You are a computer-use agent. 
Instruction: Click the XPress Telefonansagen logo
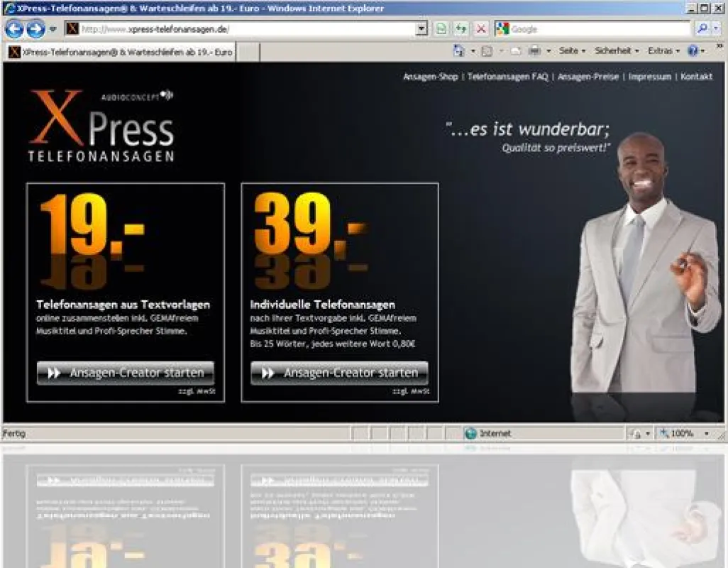tap(101, 126)
